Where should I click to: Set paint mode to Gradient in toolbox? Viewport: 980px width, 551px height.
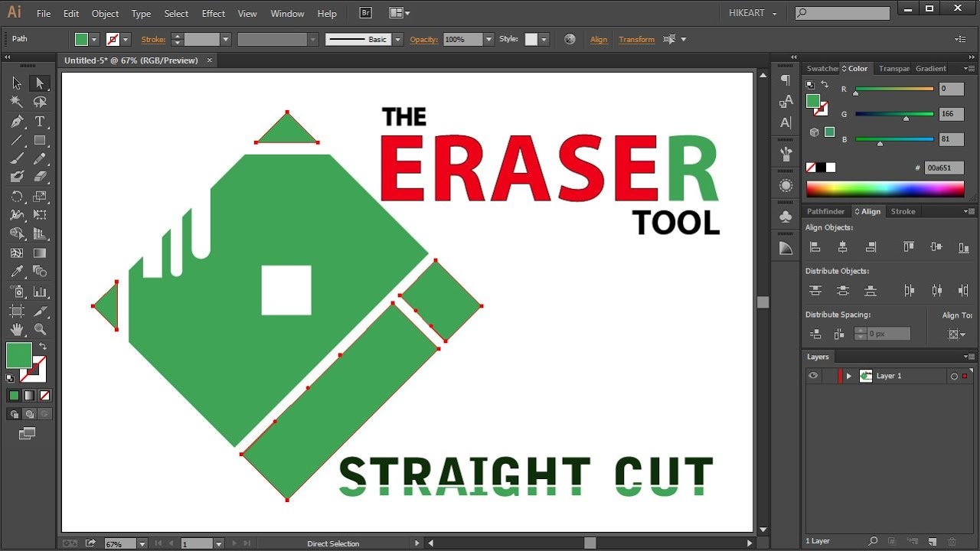pos(29,396)
